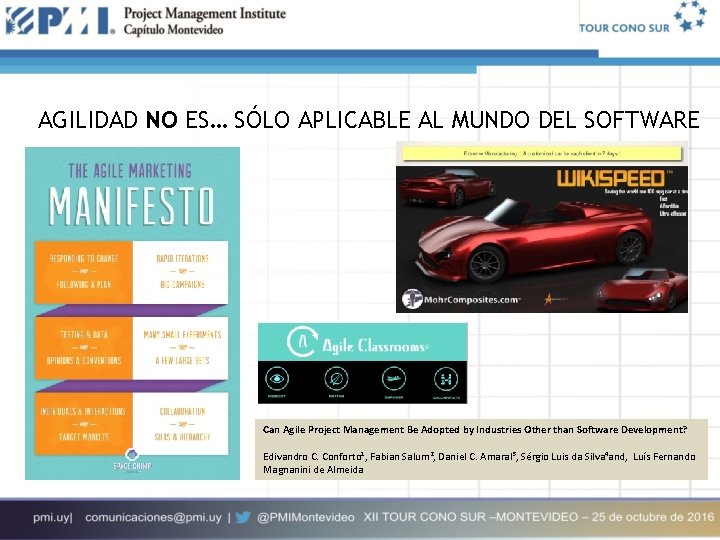Click the orange 'Individuals & Interactions' box
The width and height of the screenshot is (720, 540).
coord(84,423)
